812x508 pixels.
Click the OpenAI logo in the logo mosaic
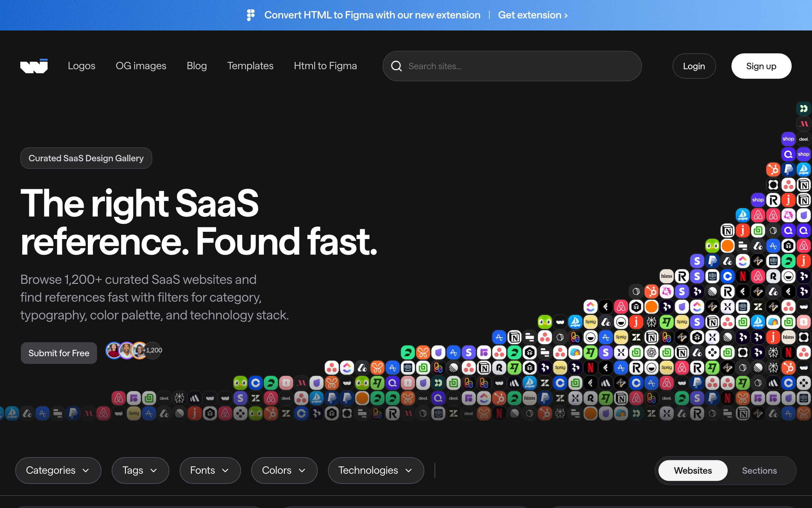coord(651,352)
